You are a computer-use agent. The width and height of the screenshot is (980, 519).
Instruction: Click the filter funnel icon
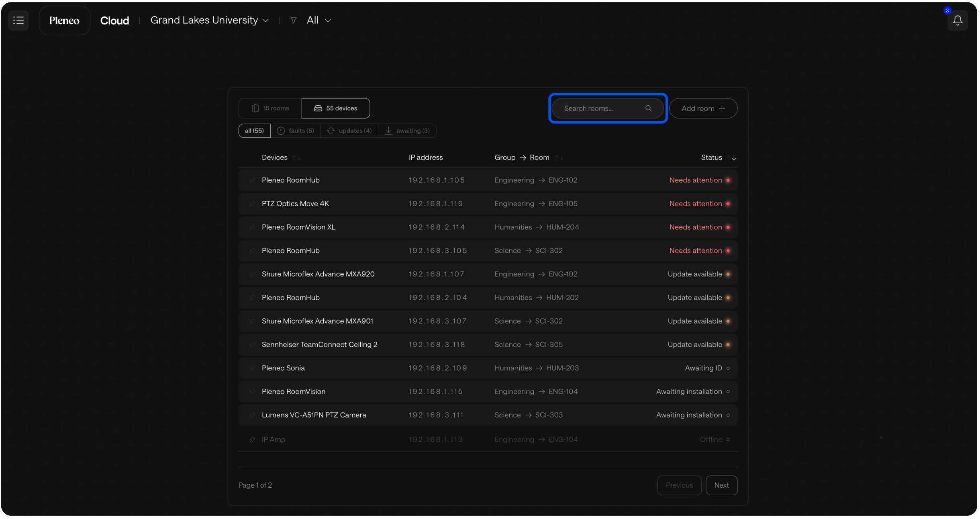(293, 20)
